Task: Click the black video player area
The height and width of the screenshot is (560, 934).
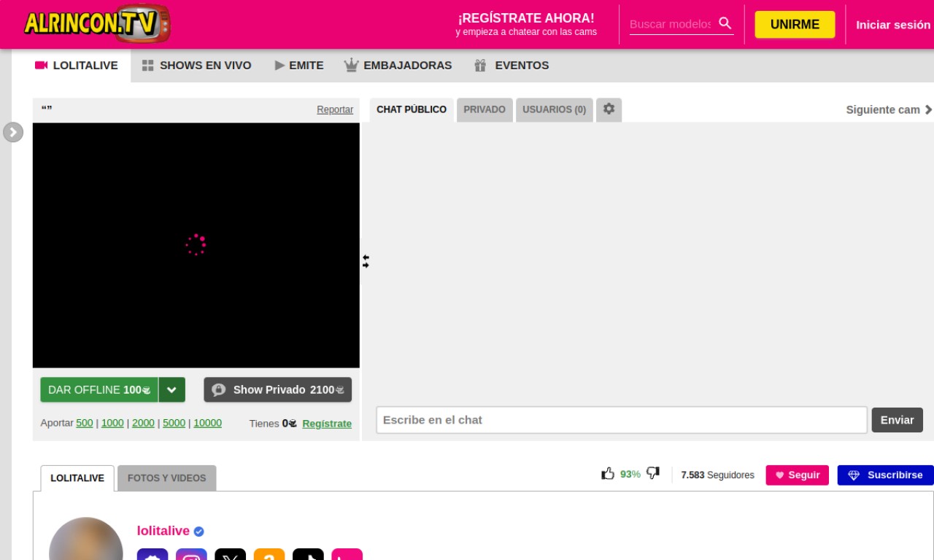Action: click(x=196, y=245)
